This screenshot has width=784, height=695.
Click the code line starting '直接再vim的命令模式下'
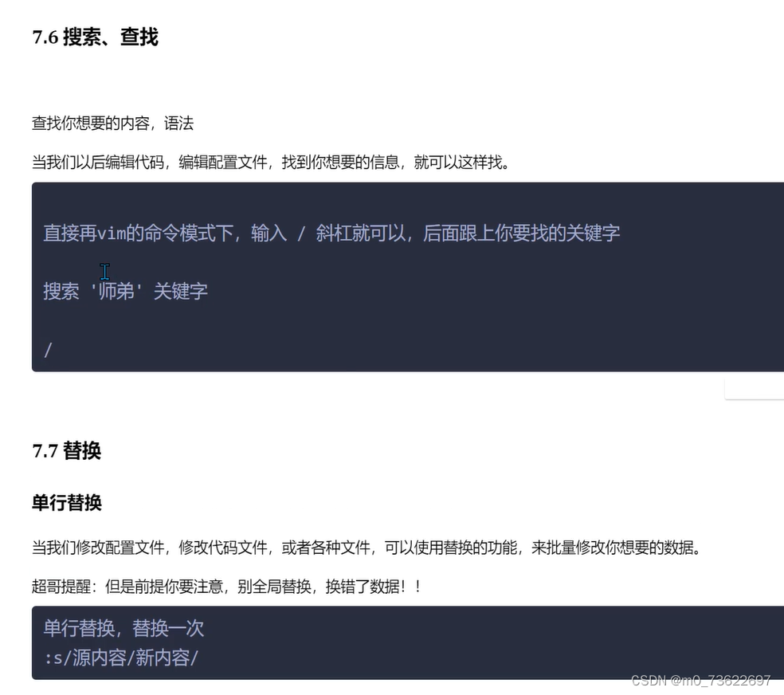pos(331,233)
